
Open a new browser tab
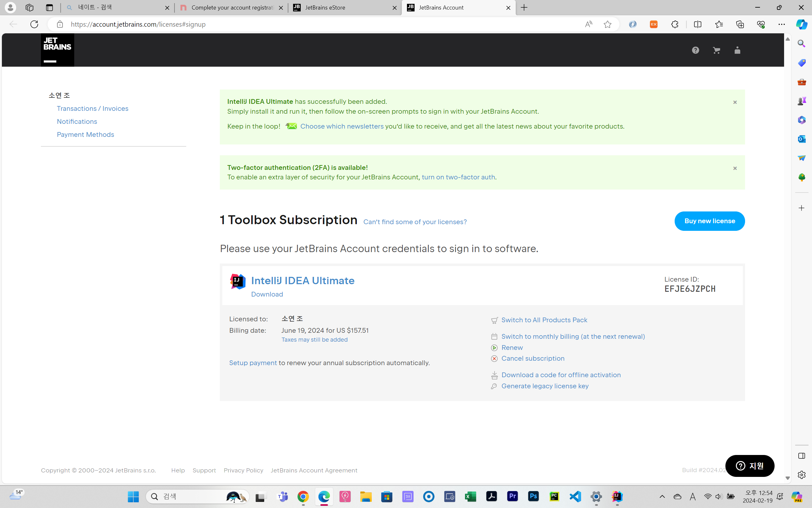click(524, 7)
